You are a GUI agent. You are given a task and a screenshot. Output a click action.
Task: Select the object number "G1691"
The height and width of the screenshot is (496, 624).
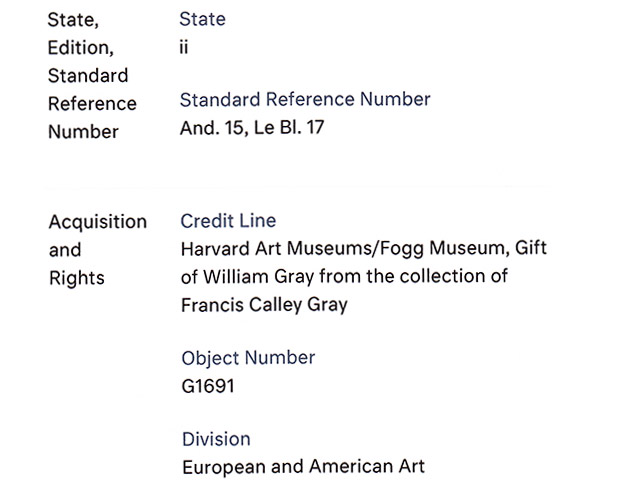point(207,386)
